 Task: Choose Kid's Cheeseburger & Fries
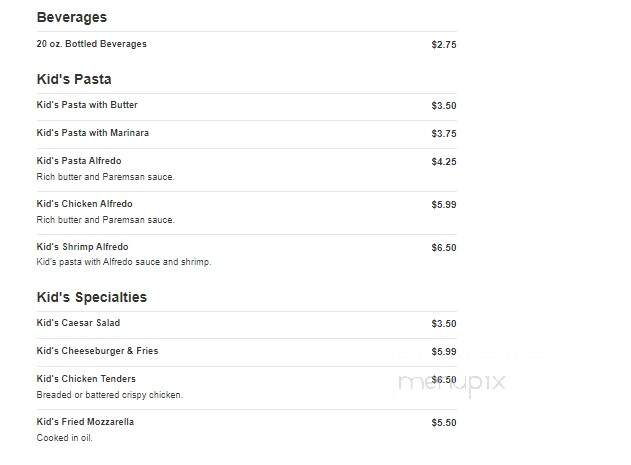point(97,351)
